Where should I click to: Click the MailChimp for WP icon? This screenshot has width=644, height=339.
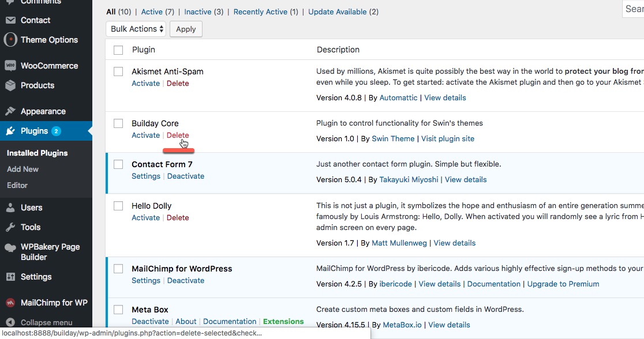click(x=11, y=303)
